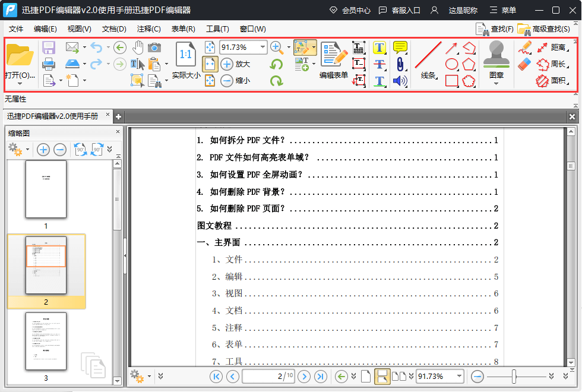Click the 会员中心 link
The width and height of the screenshot is (582, 392).
pos(350,10)
